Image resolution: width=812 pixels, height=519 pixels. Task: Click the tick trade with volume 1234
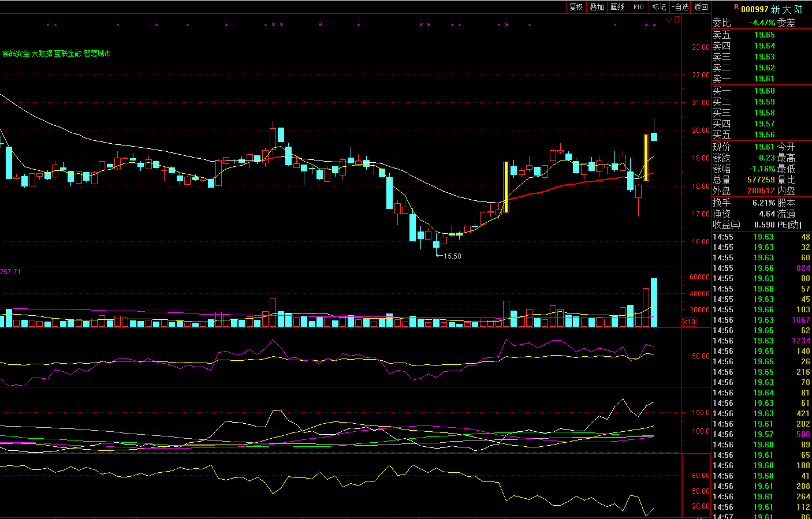pyautogui.click(x=761, y=341)
